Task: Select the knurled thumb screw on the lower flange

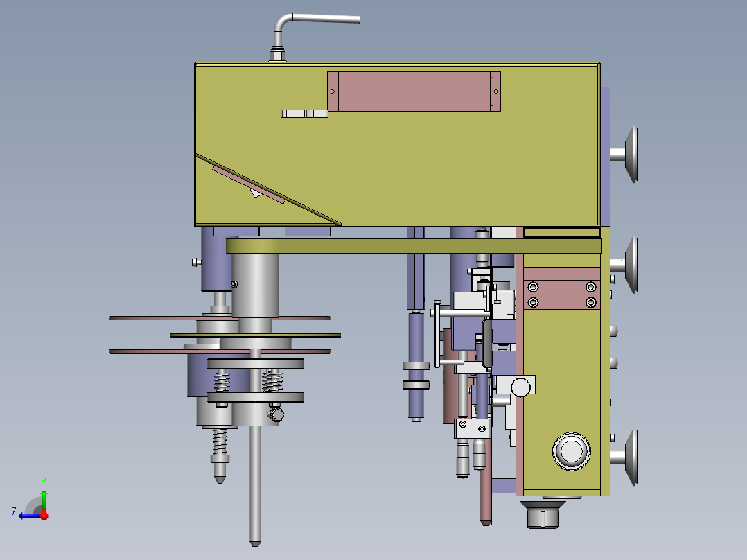Action: pyautogui.click(x=276, y=414)
